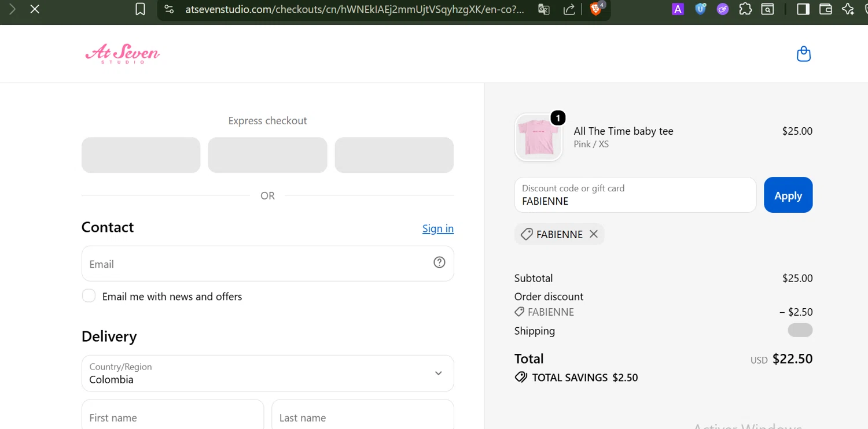Click the pink baby tee product thumbnail
The width and height of the screenshot is (868, 429).
pos(539,137)
